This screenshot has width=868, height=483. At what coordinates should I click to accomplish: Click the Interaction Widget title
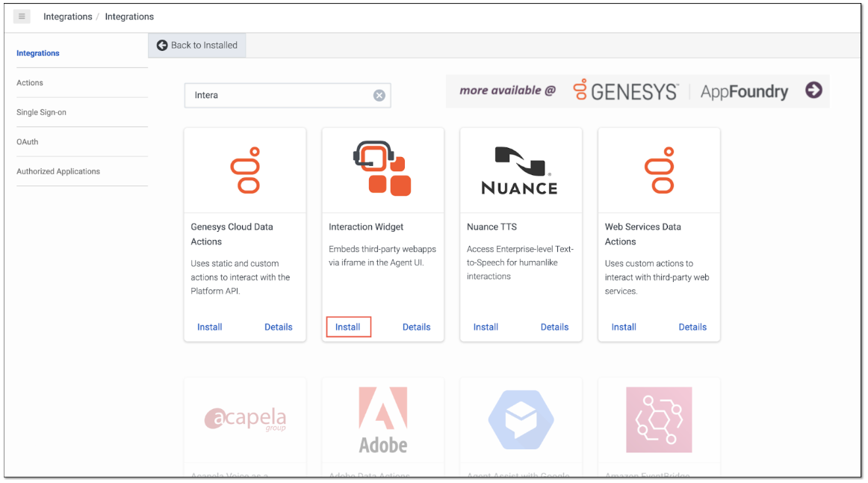pos(366,227)
